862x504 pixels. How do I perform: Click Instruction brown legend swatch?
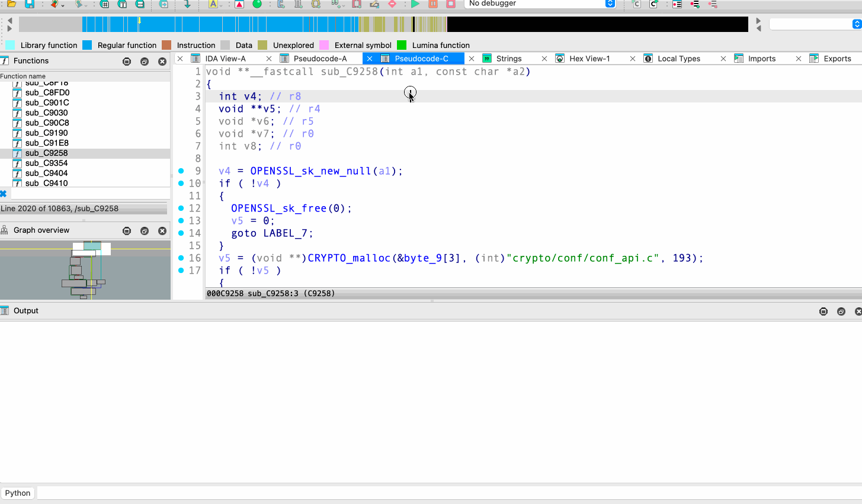[x=166, y=45]
